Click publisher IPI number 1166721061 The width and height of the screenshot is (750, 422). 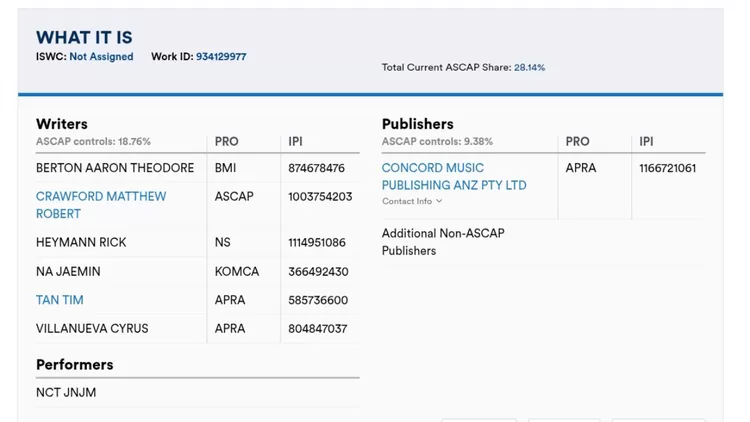(667, 168)
